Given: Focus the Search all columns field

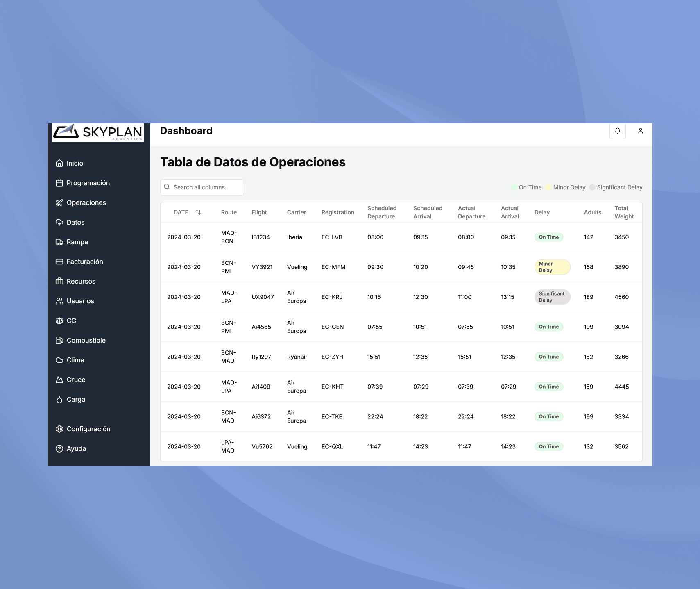Looking at the screenshot, I should [x=202, y=187].
